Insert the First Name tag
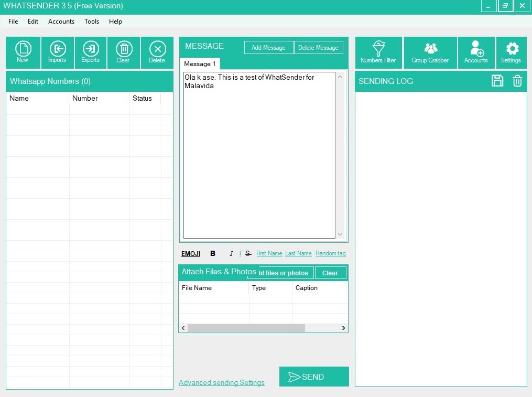 [269, 253]
